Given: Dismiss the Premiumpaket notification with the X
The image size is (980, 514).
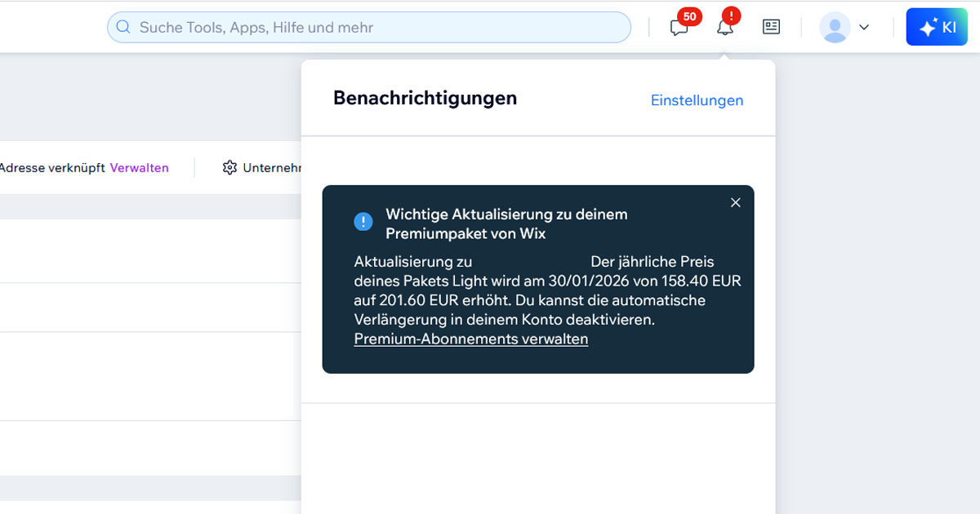Looking at the screenshot, I should pos(735,202).
